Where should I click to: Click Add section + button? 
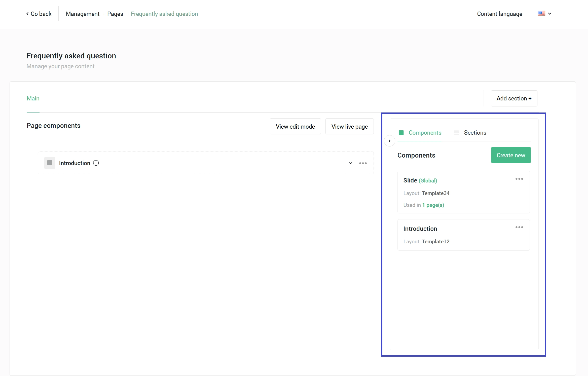[514, 98]
